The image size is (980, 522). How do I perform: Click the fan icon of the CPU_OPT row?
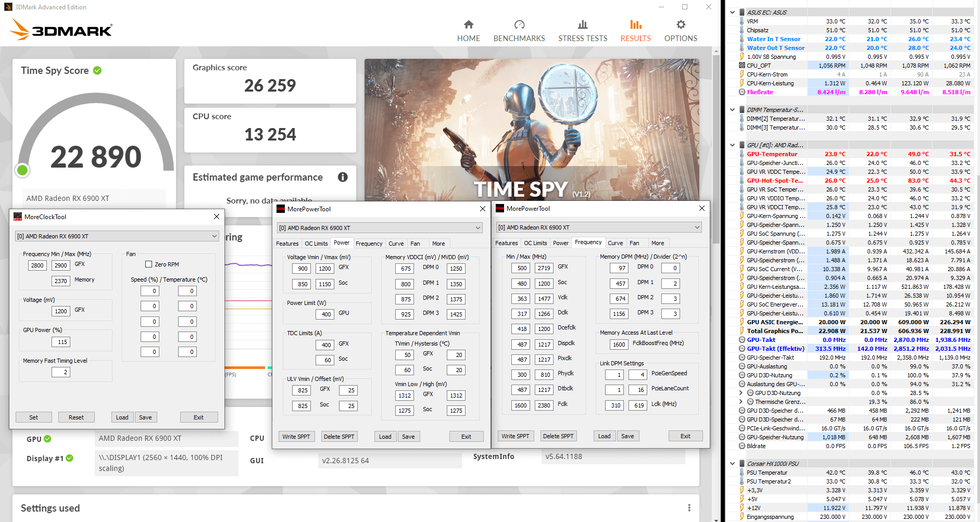click(x=742, y=66)
